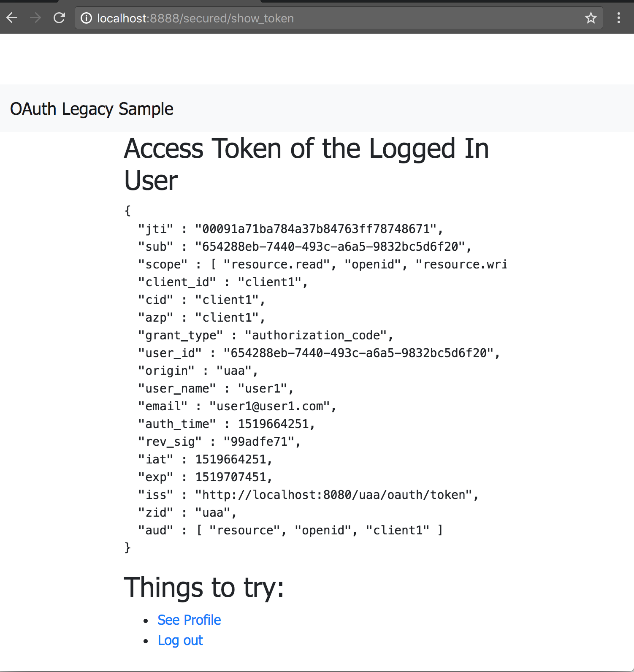This screenshot has width=634, height=672.
Task: Click the email user1@user1.com line
Action: 237,406
